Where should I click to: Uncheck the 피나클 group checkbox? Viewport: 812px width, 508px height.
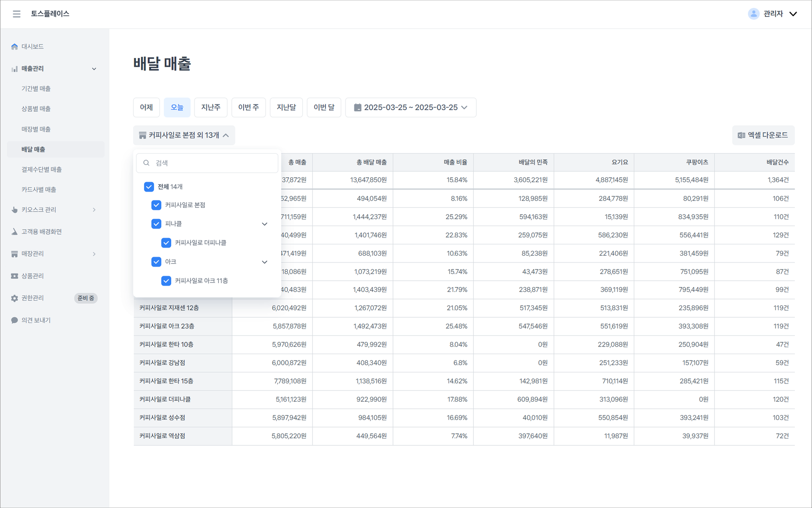tap(156, 224)
